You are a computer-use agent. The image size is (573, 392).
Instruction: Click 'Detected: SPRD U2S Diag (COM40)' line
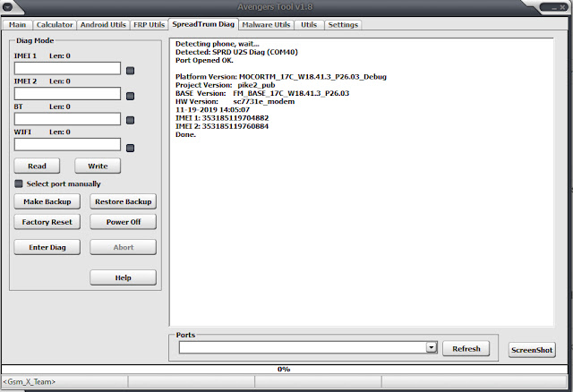point(236,52)
